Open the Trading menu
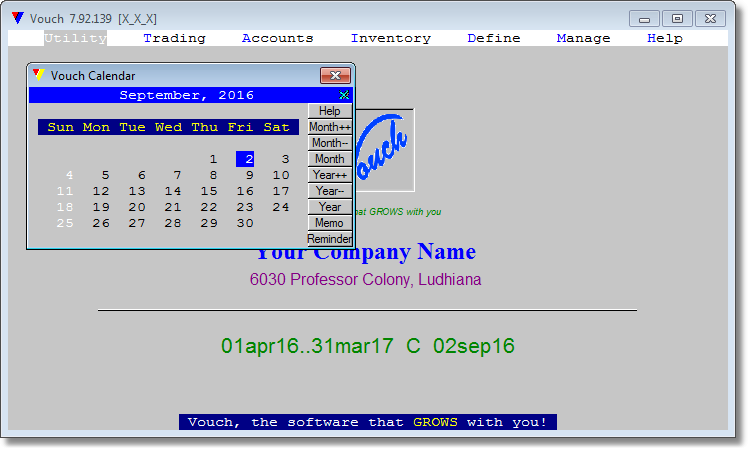748x450 pixels. pyautogui.click(x=174, y=38)
